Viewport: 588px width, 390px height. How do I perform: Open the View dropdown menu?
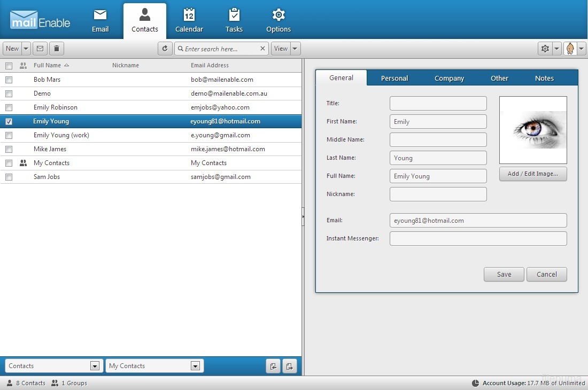click(285, 49)
